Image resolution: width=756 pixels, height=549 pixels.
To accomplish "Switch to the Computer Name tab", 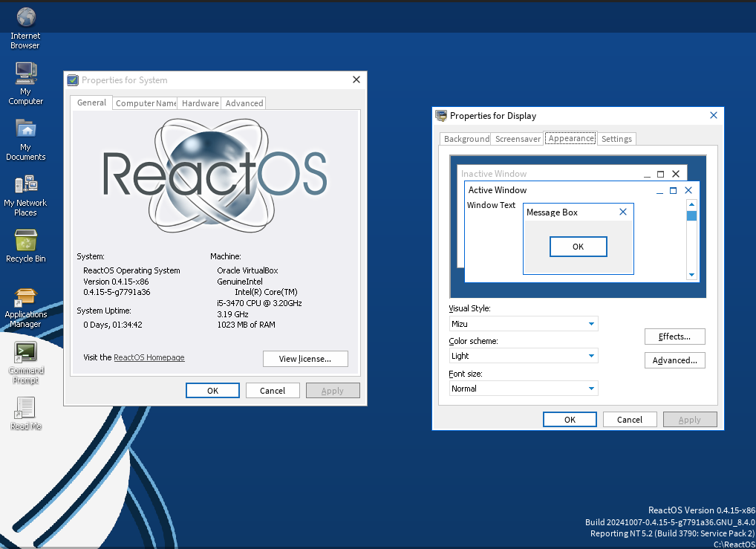I will pos(146,103).
